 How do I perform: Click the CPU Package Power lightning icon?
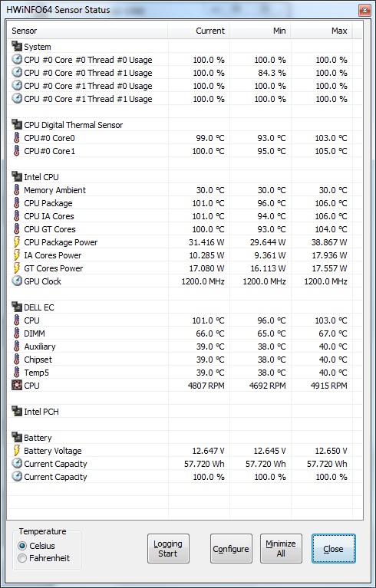click(17, 242)
